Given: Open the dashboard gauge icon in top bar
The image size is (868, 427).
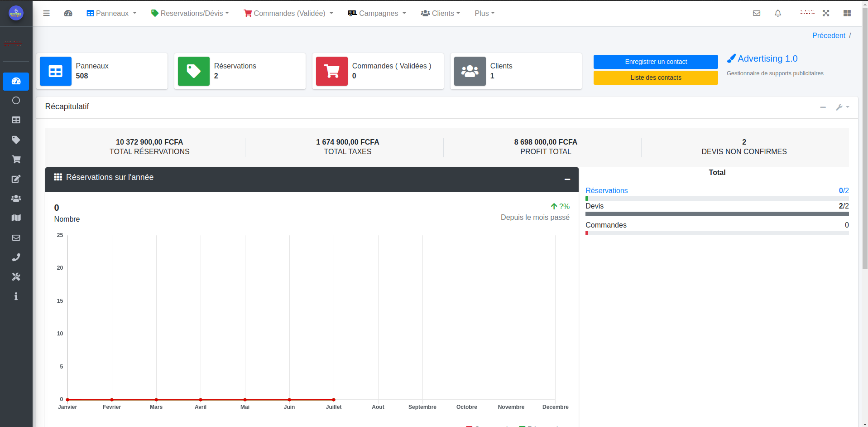Looking at the screenshot, I should (68, 13).
